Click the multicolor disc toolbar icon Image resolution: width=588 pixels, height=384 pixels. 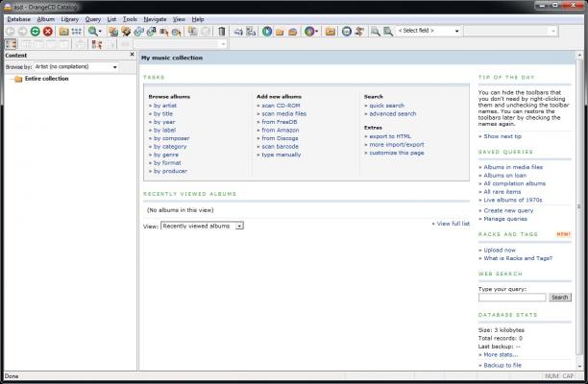tap(309, 32)
